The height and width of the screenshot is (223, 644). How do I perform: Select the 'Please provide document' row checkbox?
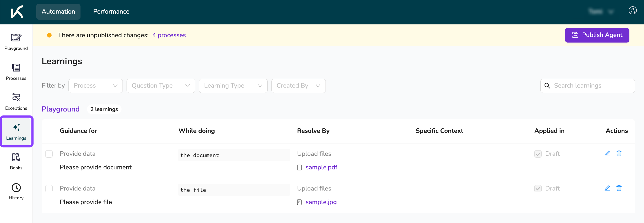(x=49, y=154)
